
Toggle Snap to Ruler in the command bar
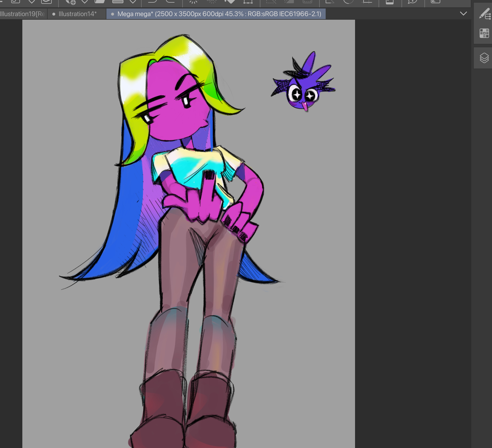point(330,1)
